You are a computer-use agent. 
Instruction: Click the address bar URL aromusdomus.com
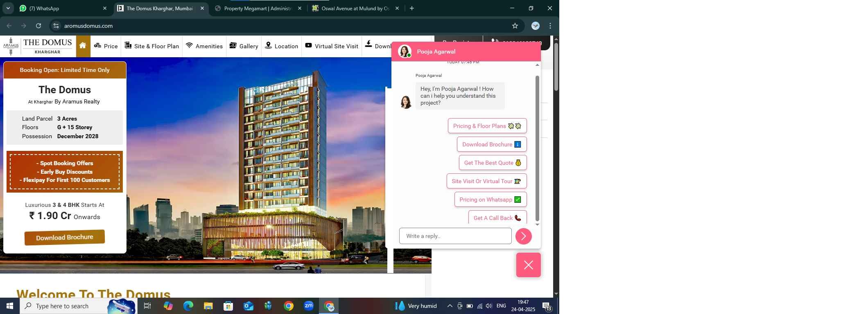point(88,26)
